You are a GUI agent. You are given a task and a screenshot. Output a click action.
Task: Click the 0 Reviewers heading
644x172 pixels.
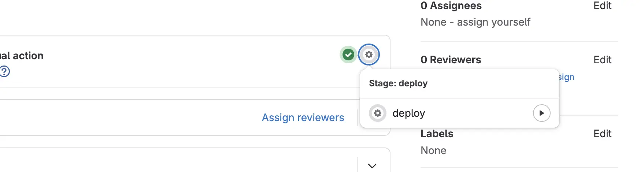pyautogui.click(x=451, y=60)
